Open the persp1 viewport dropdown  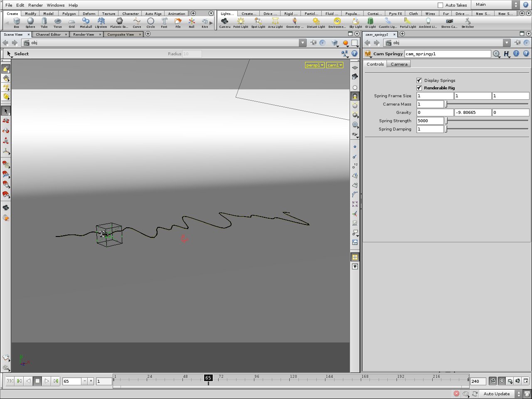click(315, 65)
